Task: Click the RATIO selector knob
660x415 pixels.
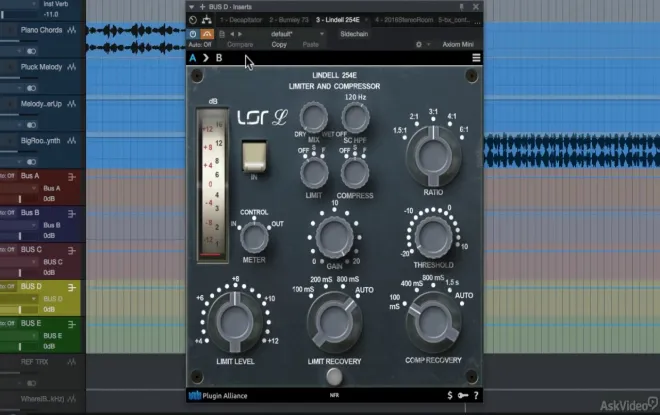Action: [x=433, y=156]
